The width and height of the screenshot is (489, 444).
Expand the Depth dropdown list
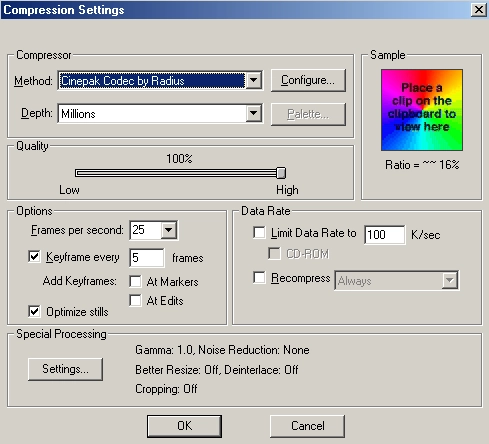tap(254, 113)
